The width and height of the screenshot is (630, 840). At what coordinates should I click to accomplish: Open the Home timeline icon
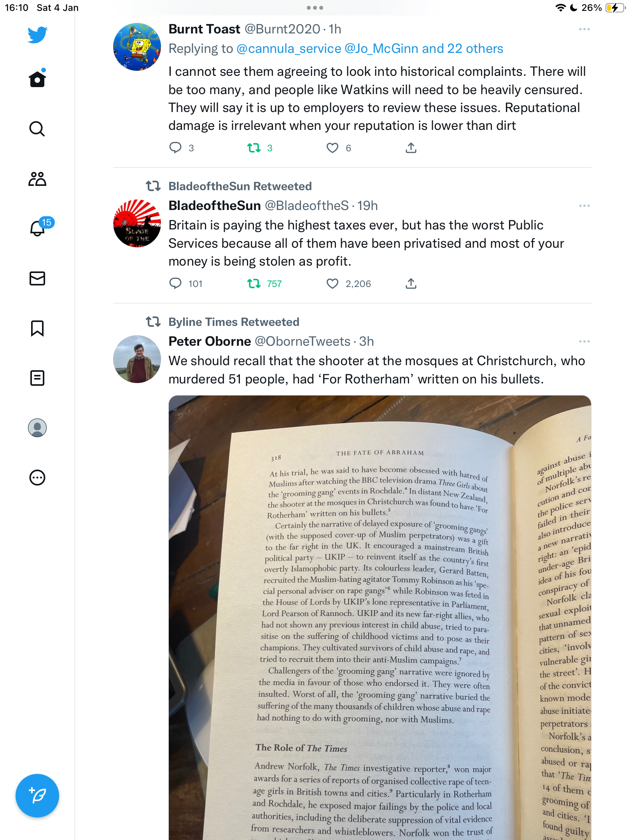click(37, 79)
